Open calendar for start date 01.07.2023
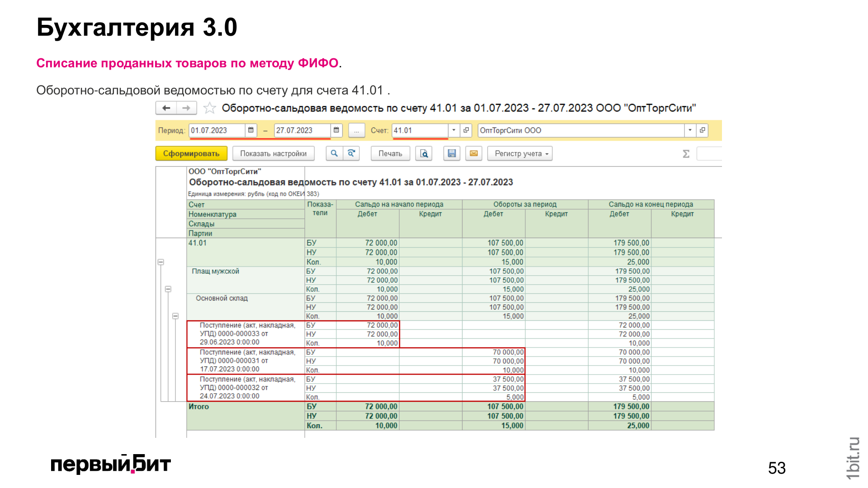This screenshot has width=868, height=488. click(x=251, y=130)
